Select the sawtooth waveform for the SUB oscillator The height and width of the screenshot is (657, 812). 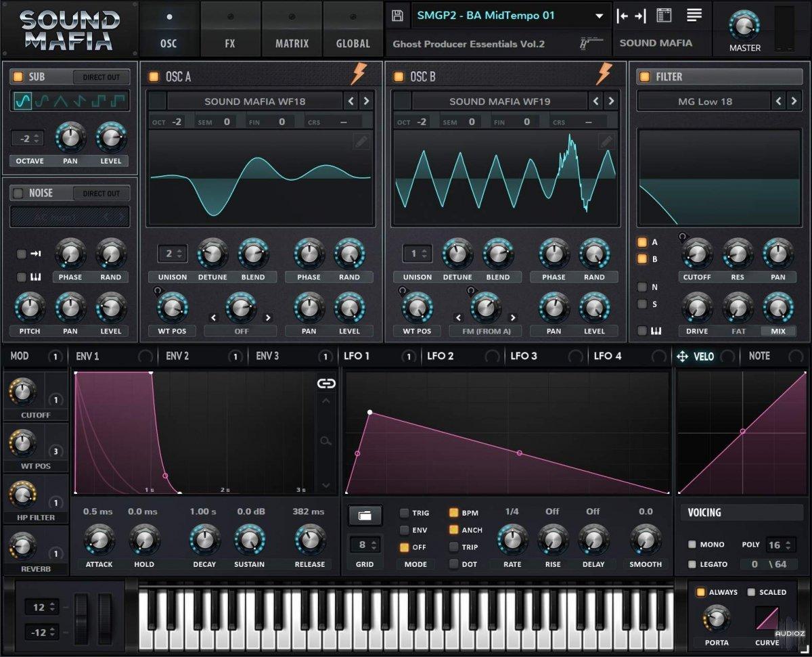click(80, 101)
